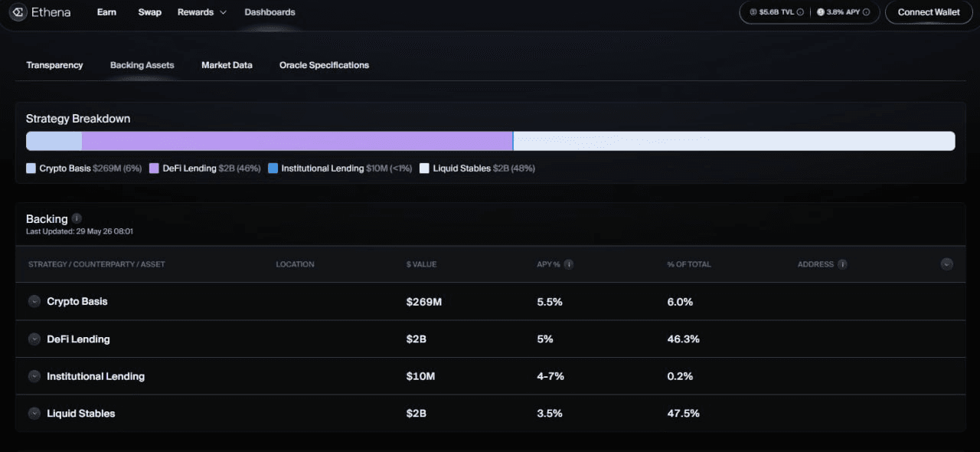980x452 pixels.
Task: Open the Swap page
Action: click(150, 12)
